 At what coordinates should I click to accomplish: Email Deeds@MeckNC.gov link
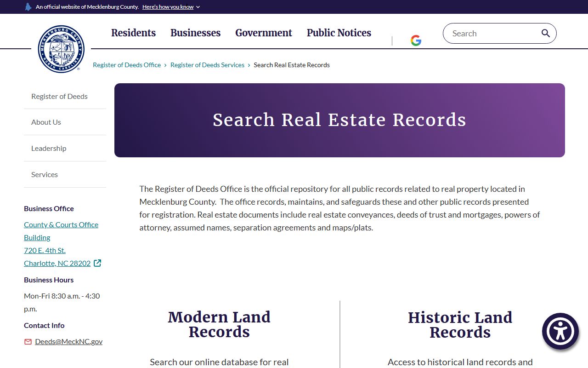(68, 341)
